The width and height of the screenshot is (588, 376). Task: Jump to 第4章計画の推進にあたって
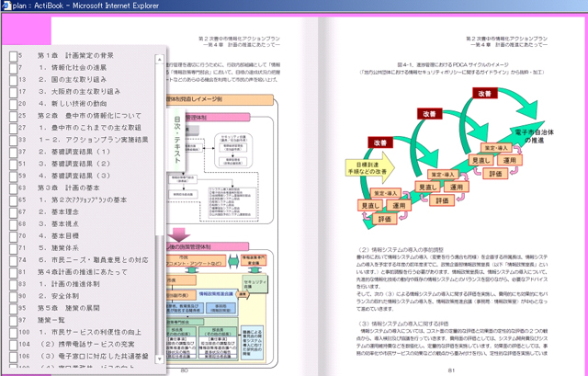point(83,272)
